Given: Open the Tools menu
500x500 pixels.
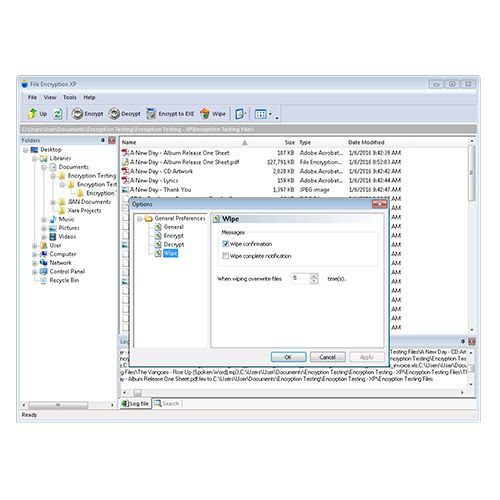Looking at the screenshot, I should 70,97.
